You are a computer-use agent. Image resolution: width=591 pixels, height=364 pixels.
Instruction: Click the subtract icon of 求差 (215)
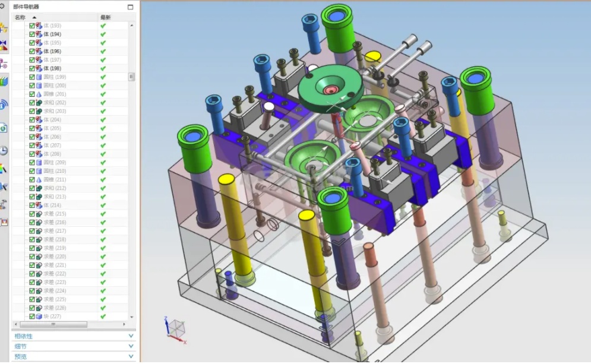39,214
